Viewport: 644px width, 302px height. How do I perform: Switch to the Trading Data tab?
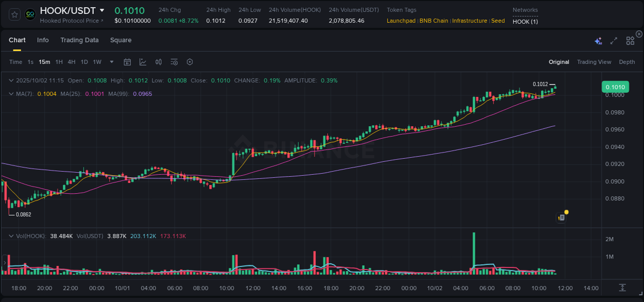[x=79, y=40]
